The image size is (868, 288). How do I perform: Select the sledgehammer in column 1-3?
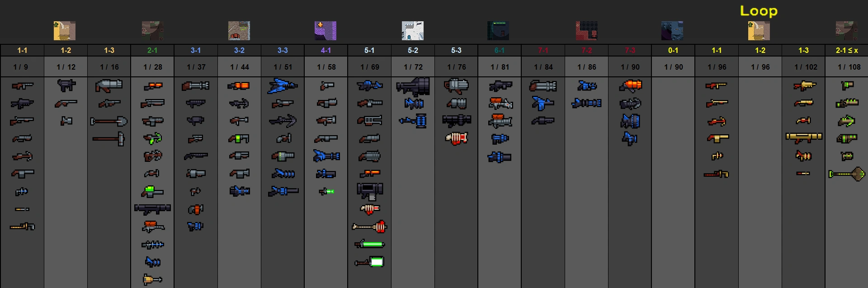[109, 138]
